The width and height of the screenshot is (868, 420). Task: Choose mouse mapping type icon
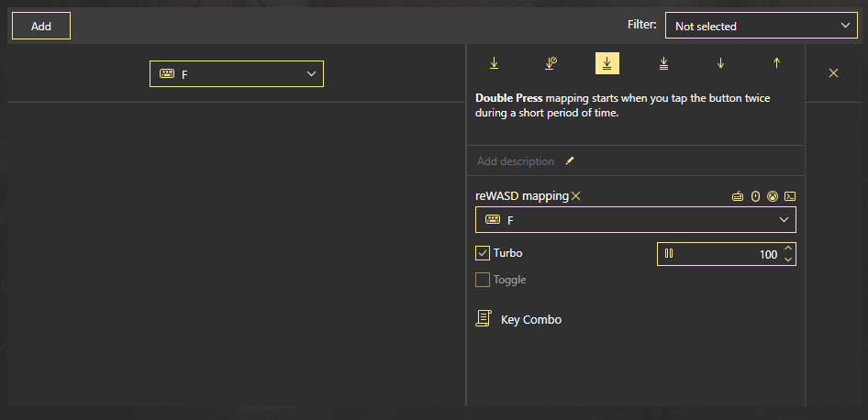(755, 196)
